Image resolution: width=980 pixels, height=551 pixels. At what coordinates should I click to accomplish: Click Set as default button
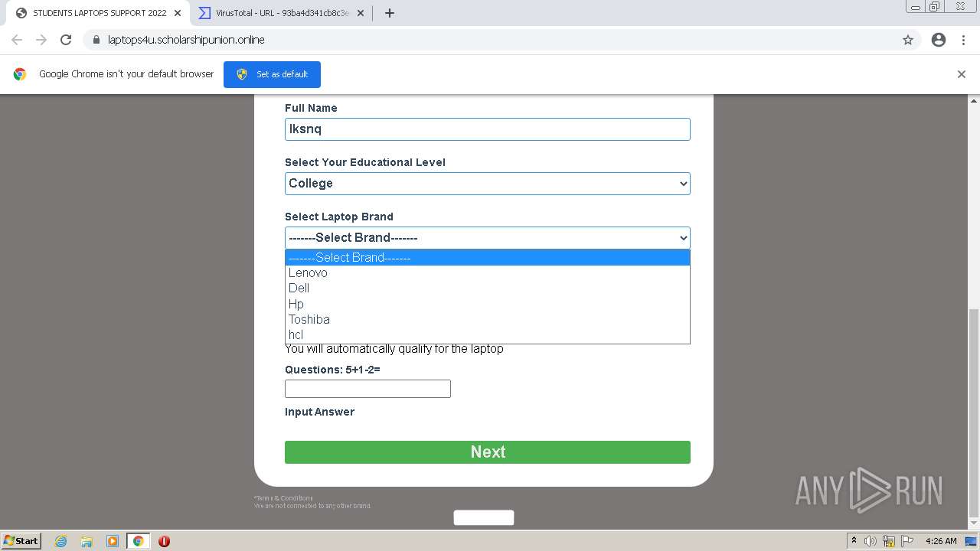(272, 74)
